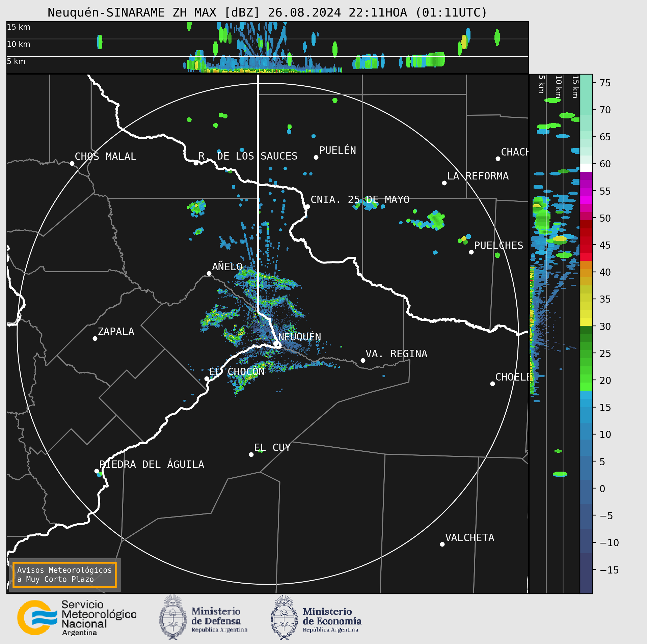
Task: Click the CHOS MALAL label
Action: tap(105, 157)
